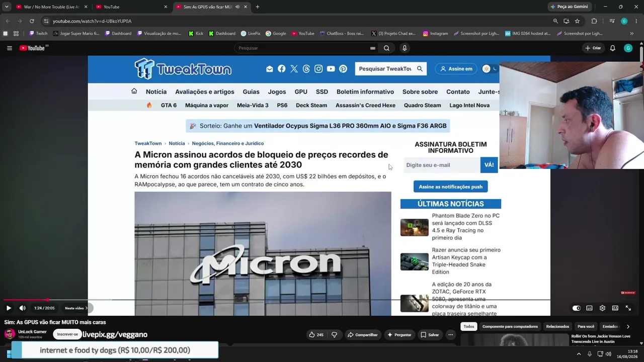Bookmark this page with the star icon
The image size is (644, 362).
pyautogui.click(x=577, y=21)
